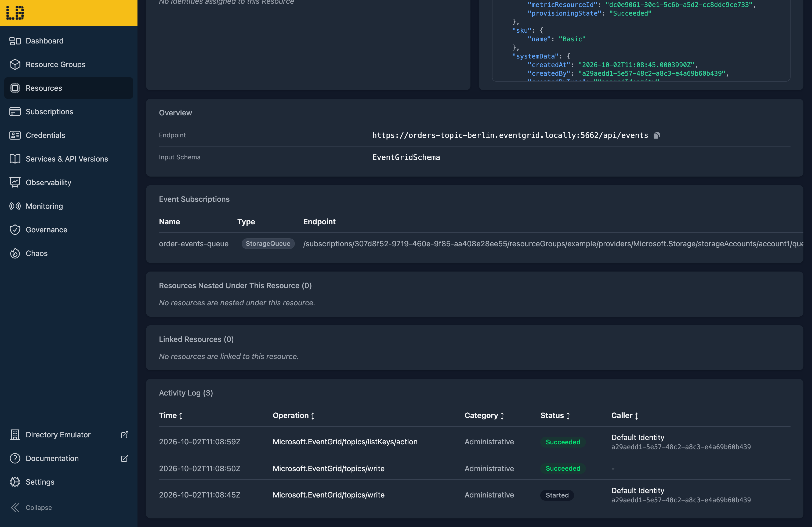The width and height of the screenshot is (812, 527).
Task: Open the Chaos label in sidebar
Action: (x=37, y=253)
